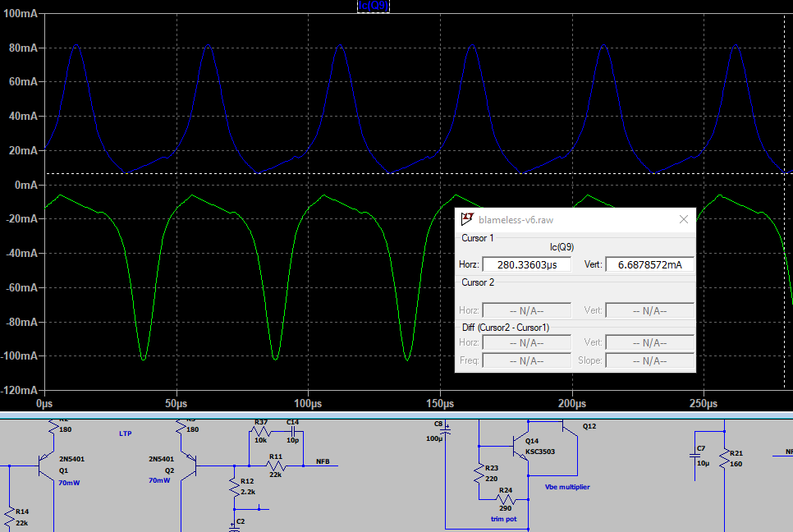Click the 20mA vertical axis label
Screen dimensions: 793x532
[x=23, y=151]
